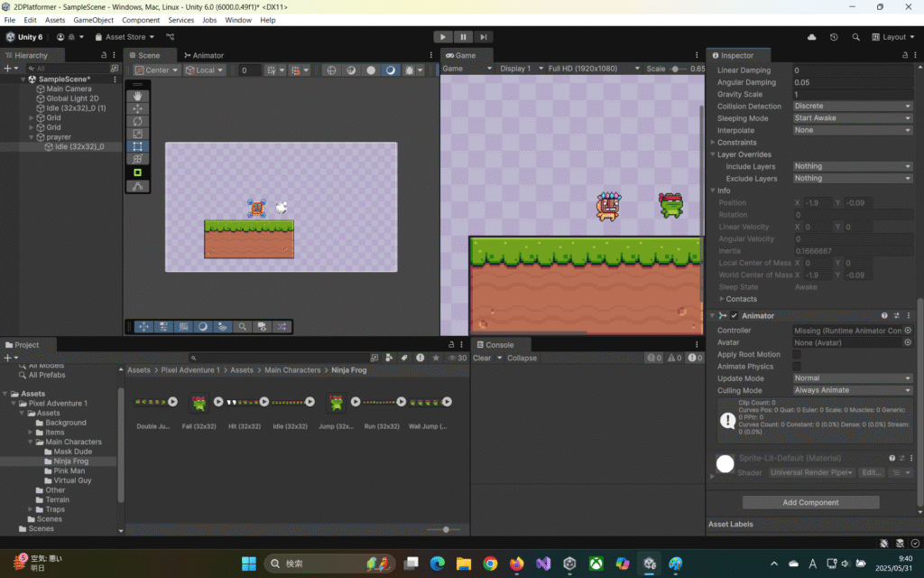
Task: Open the search magnifier beside Layout
Action: point(855,36)
